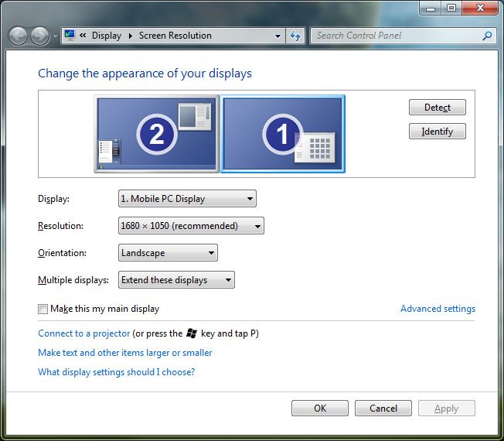Open the Display dropdown
The height and width of the screenshot is (441, 504).
click(x=187, y=199)
